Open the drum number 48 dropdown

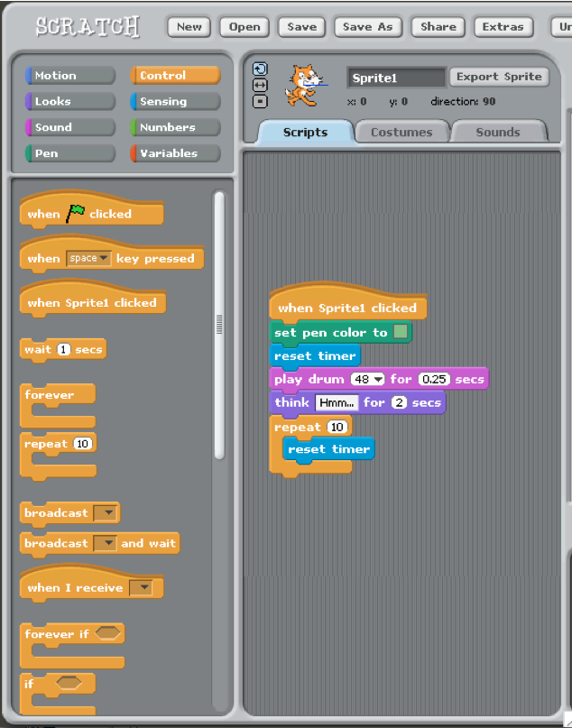[368, 380]
